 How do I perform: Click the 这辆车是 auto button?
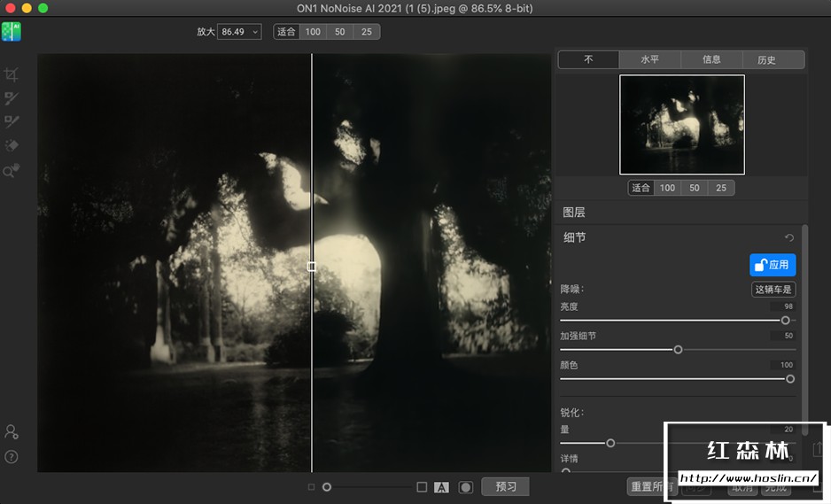tap(773, 290)
